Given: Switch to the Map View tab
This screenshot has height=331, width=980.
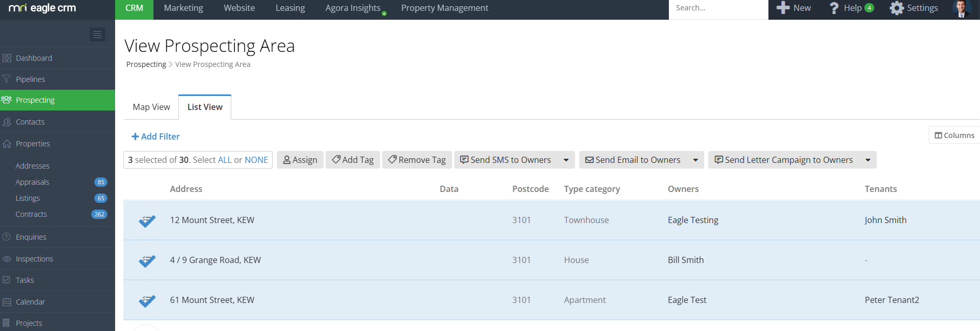Looking at the screenshot, I should (x=151, y=107).
